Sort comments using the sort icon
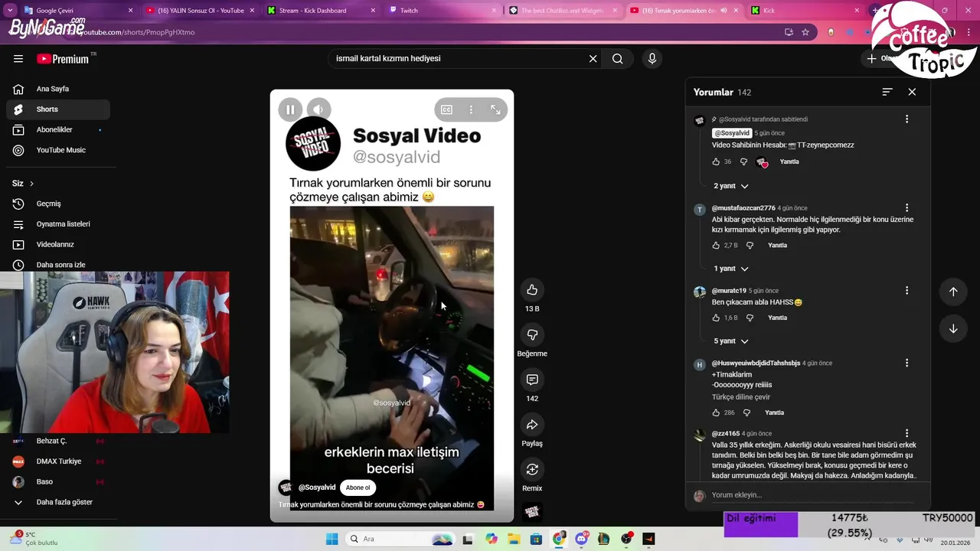Screen dimensions: 980x551 pos(887,92)
